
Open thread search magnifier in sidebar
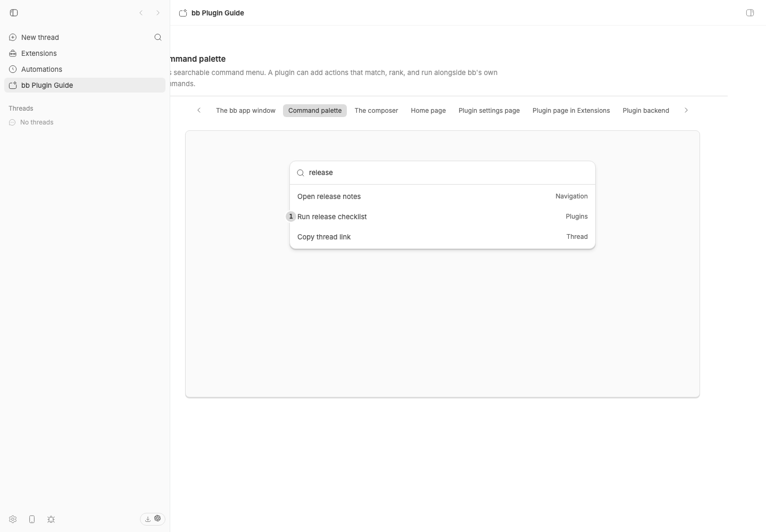pos(158,37)
